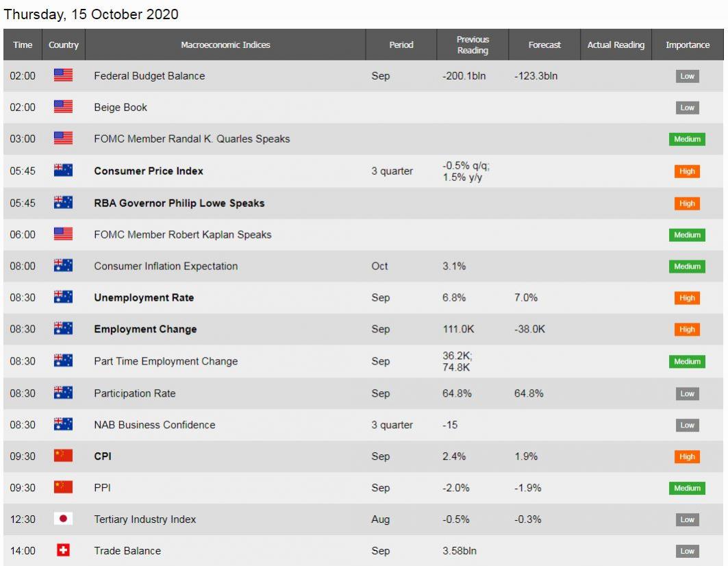The image size is (728, 566).
Task: Click the Medium badge in the PPI row
Action: tap(687, 488)
